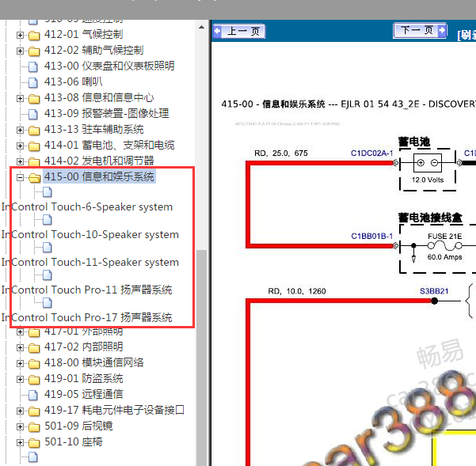Open InControl Touch Pro-11 扬声器系统 page
This screenshot has width=476, height=466.
pyautogui.click(x=87, y=290)
